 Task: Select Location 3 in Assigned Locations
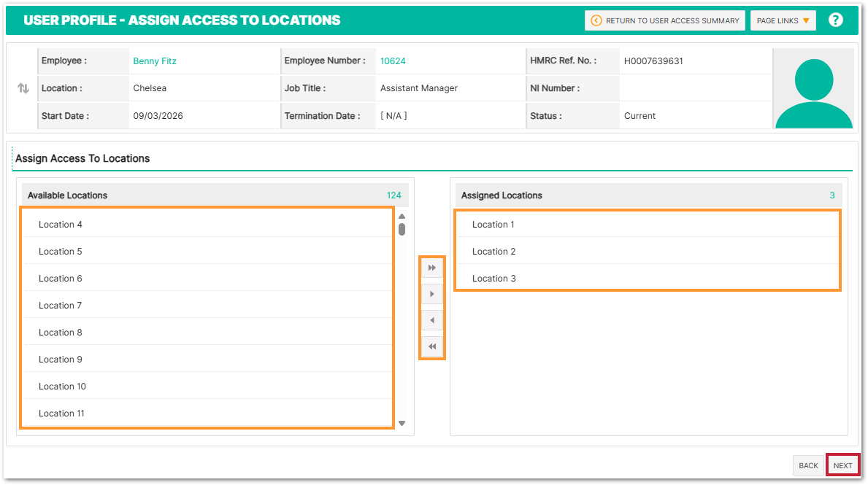494,279
